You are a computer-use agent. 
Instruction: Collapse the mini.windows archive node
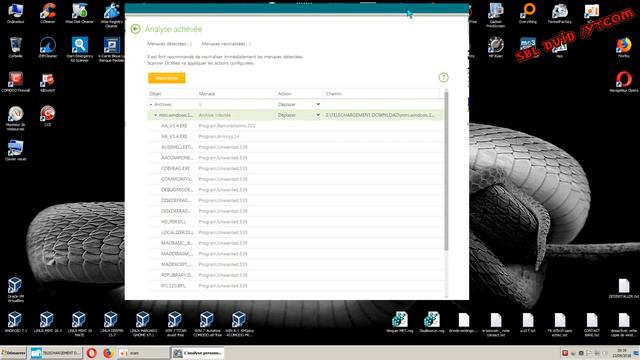(x=156, y=116)
